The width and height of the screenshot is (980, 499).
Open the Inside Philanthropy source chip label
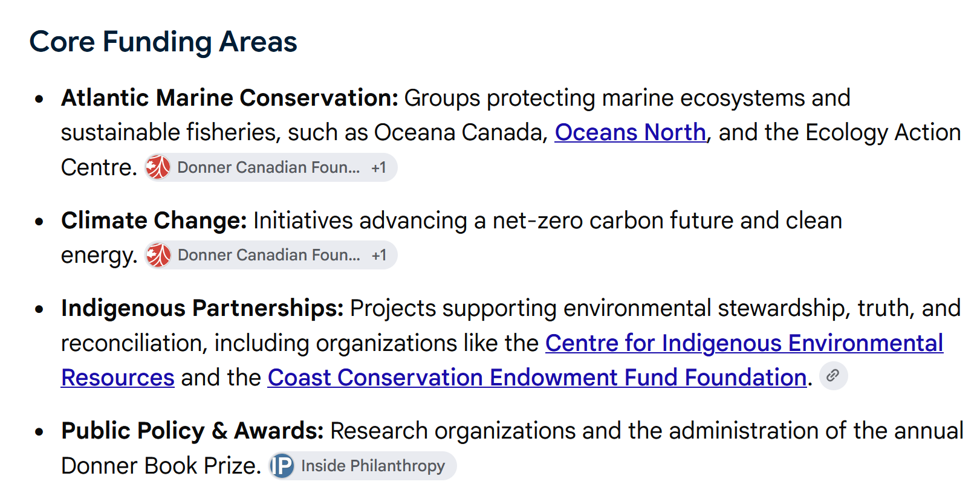373,466
